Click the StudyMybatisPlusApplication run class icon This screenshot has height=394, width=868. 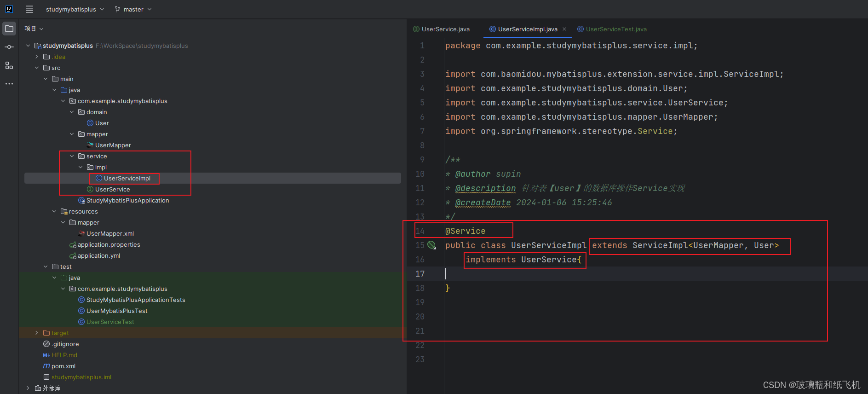click(81, 200)
